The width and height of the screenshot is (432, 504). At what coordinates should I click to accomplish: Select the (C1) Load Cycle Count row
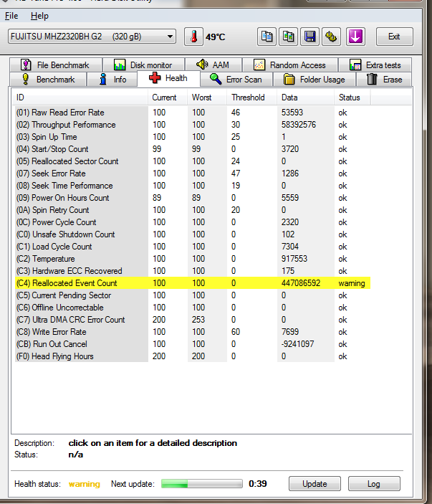point(193,247)
